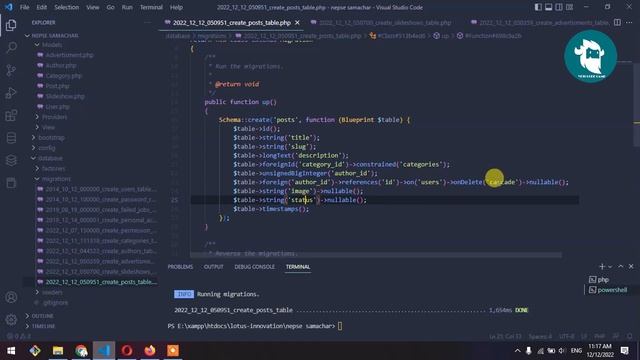
Task: Open the Manage gear icon
Action: click(11, 319)
